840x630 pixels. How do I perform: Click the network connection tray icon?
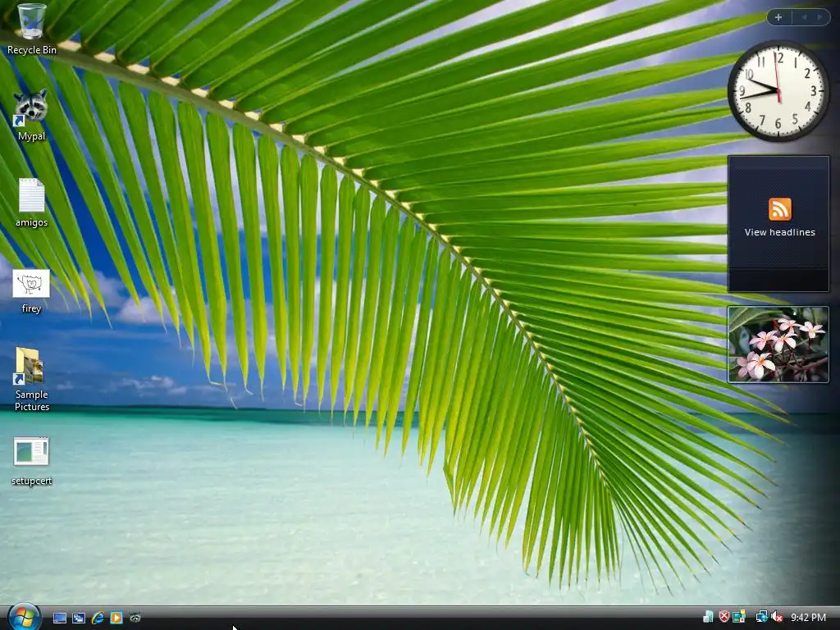[760, 617]
